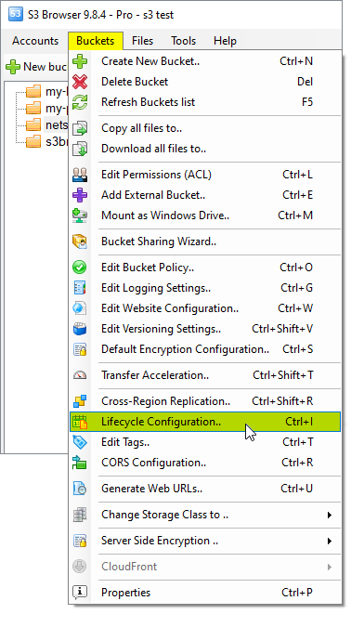The height and width of the screenshot is (627, 364).
Task: Select the bucket starting with s3b
Action: (x=47, y=141)
